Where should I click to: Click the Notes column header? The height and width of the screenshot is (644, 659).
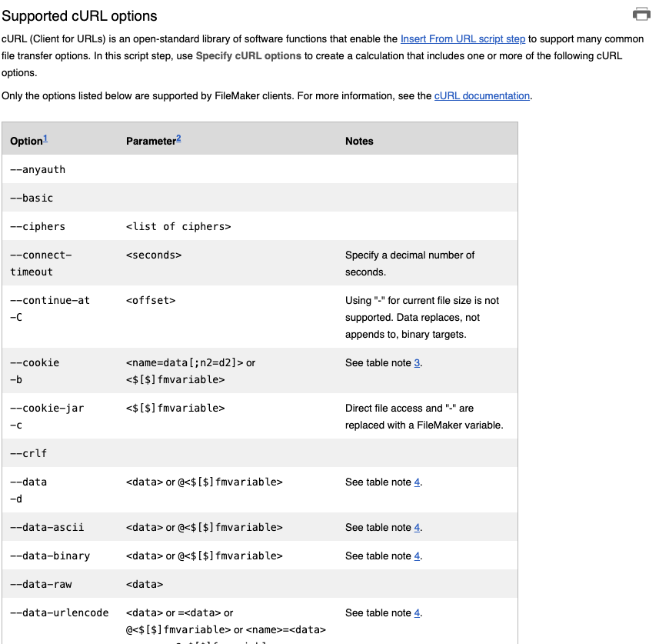point(359,142)
